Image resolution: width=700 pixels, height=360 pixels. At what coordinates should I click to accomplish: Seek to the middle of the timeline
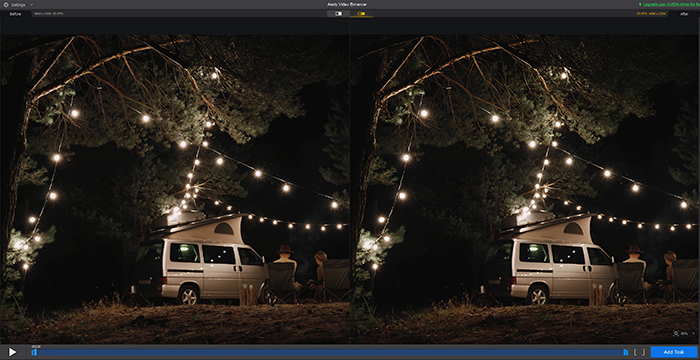(x=329, y=352)
